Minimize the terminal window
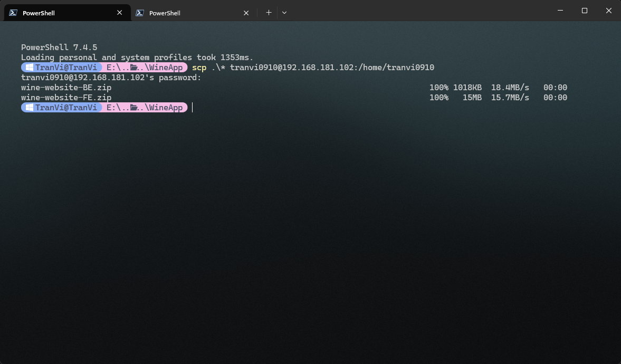The width and height of the screenshot is (621, 364). 560,11
